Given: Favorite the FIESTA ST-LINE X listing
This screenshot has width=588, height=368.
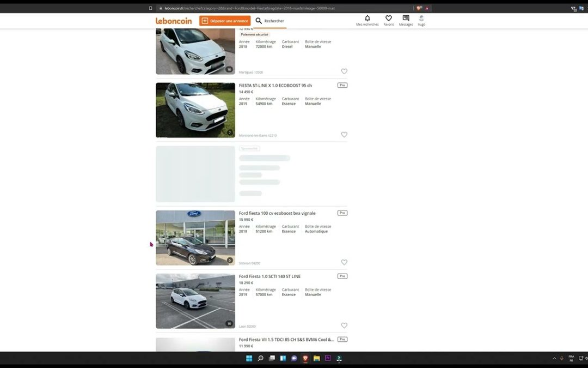Looking at the screenshot, I should tap(344, 135).
